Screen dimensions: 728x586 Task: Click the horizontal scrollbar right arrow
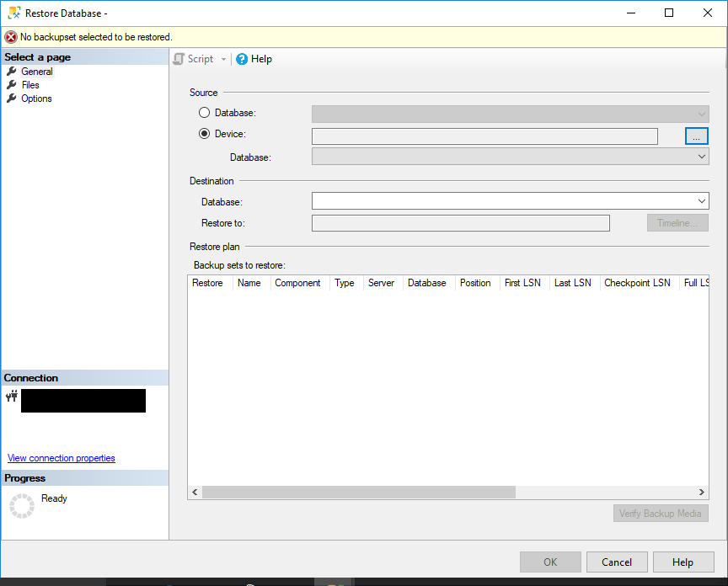(701, 492)
